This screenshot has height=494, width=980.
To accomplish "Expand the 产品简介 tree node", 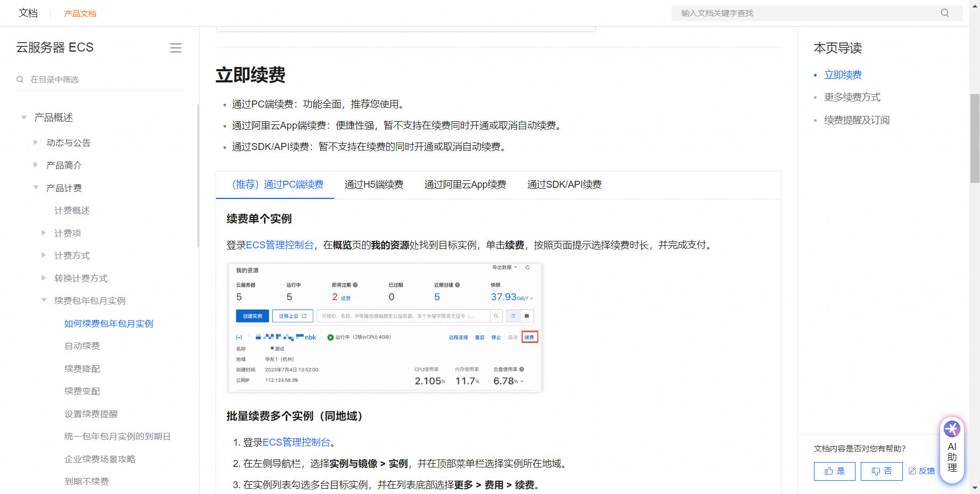I will 36,165.
